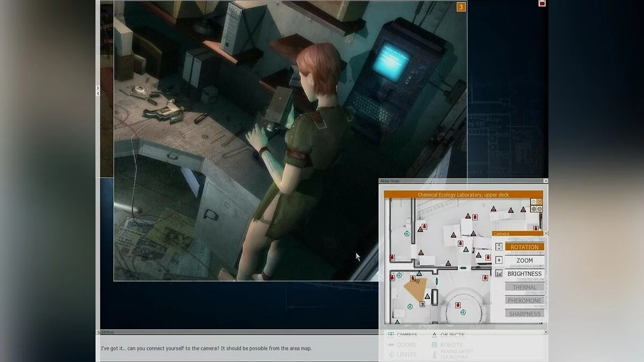The width and height of the screenshot is (644, 362).
Task: Close the map legend panel
Action: point(546,333)
